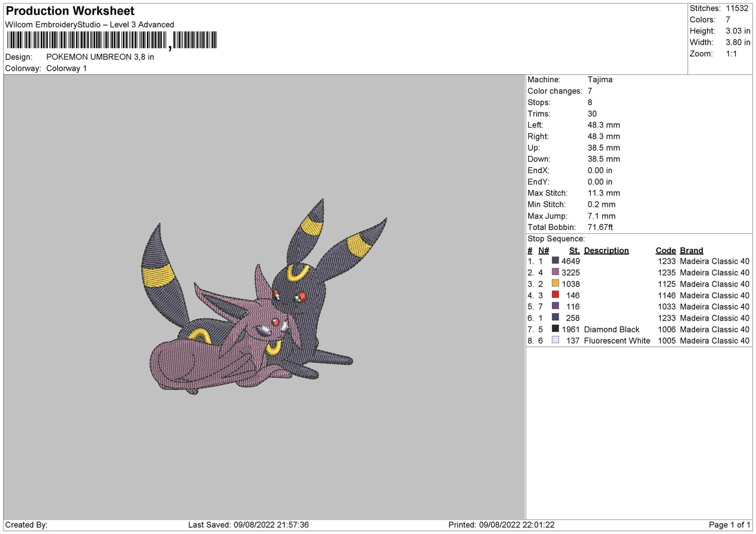Click thread code '1033' in stop 5
Viewport: 756px width, 534px height.
point(667,306)
